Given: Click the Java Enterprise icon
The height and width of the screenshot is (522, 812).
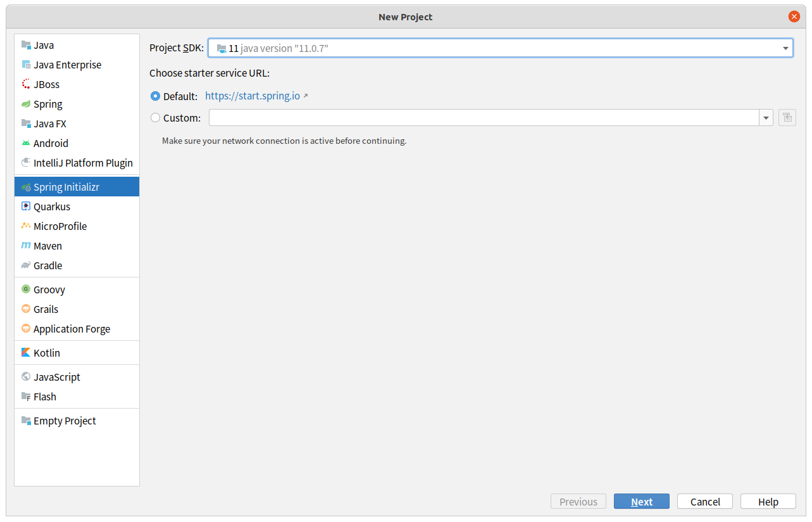Looking at the screenshot, I should [x=26, y=65].
